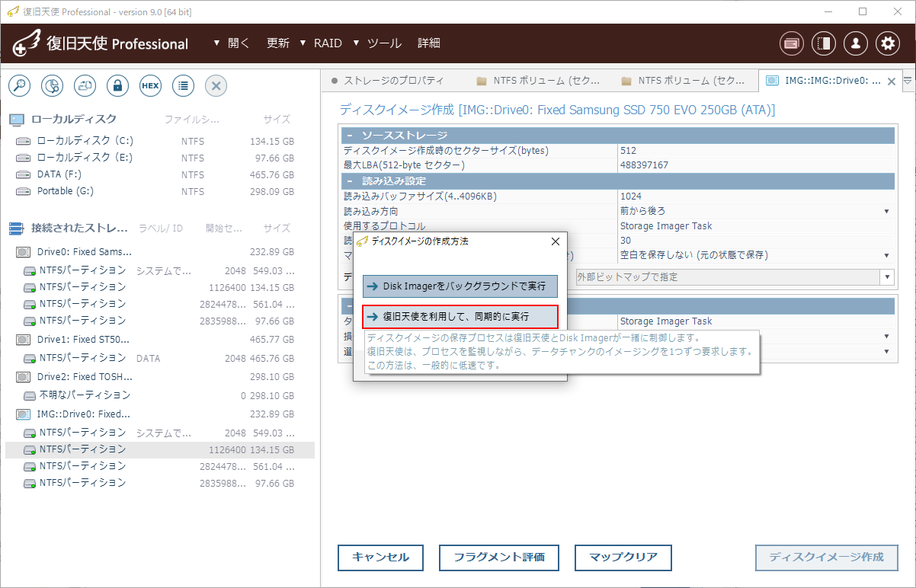916x588 pixels.
Task: Select the IMG::Drive0: Fixed... storage row
Action: point(159,414)
